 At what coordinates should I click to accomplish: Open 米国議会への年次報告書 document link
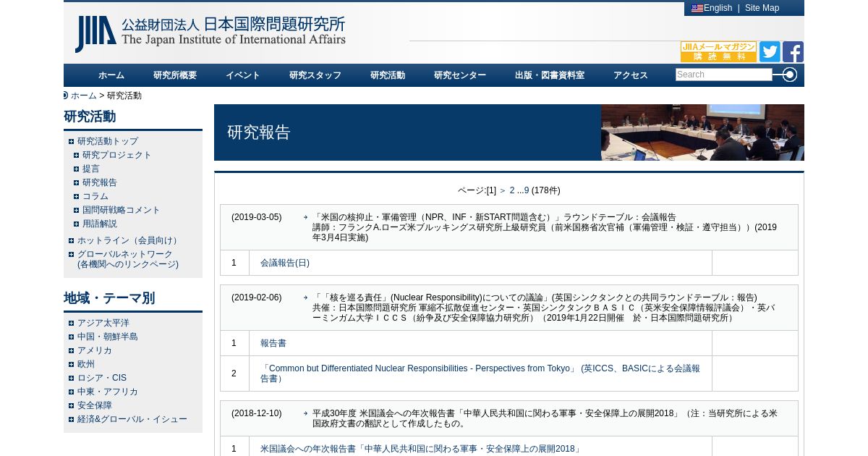coord(421,449)
